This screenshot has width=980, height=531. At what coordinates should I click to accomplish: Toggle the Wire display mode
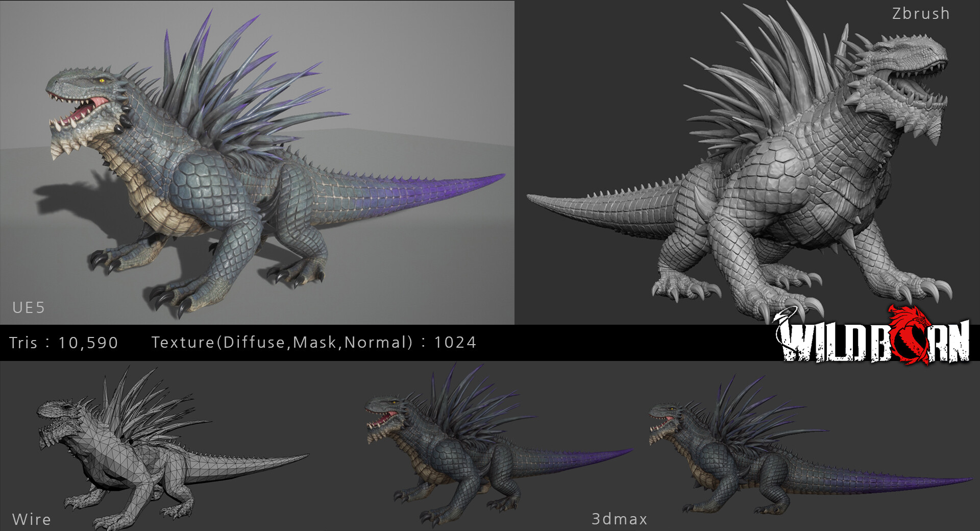click(x=32, y=520)
